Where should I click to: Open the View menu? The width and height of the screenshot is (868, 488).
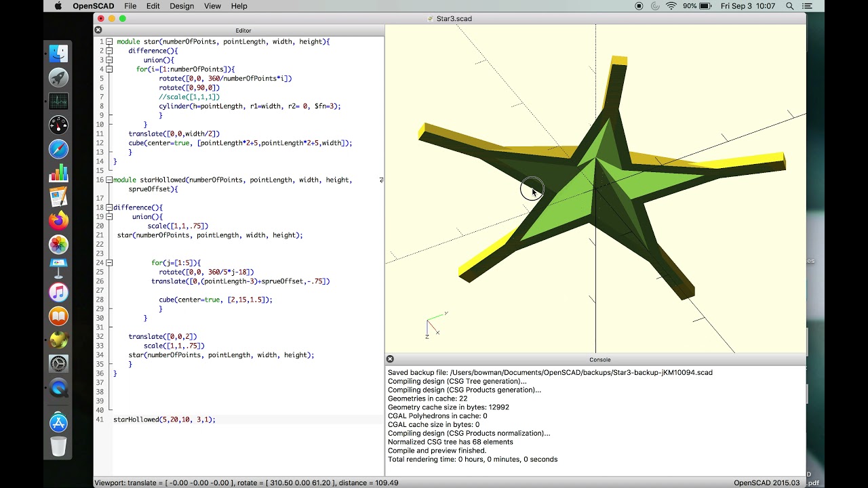pos(213,6)
